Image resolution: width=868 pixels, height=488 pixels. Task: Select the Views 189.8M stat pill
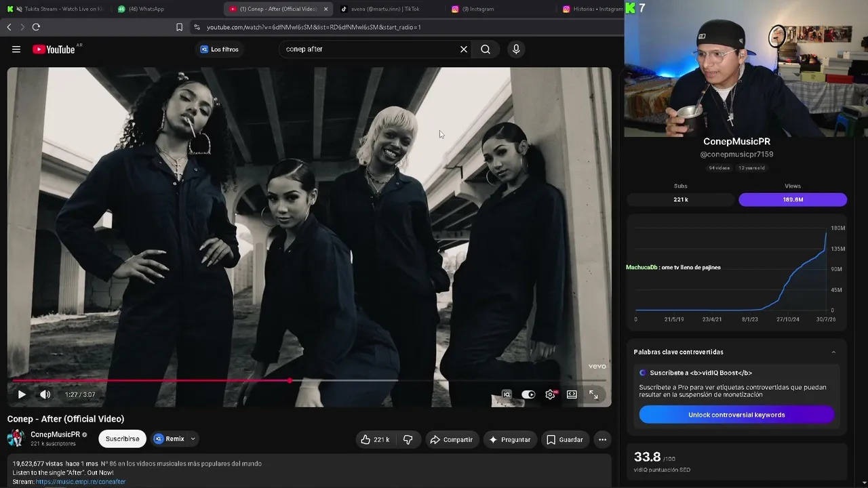point(793,199)
